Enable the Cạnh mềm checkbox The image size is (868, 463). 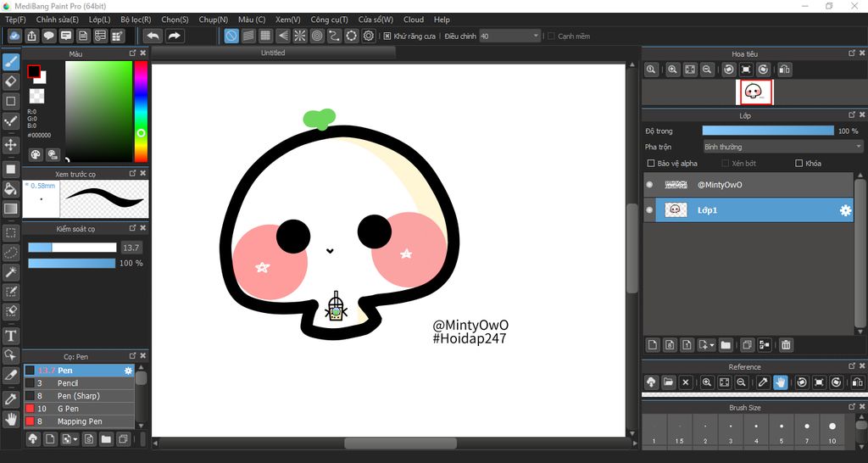pyautogui.click(x=551, y=36)
